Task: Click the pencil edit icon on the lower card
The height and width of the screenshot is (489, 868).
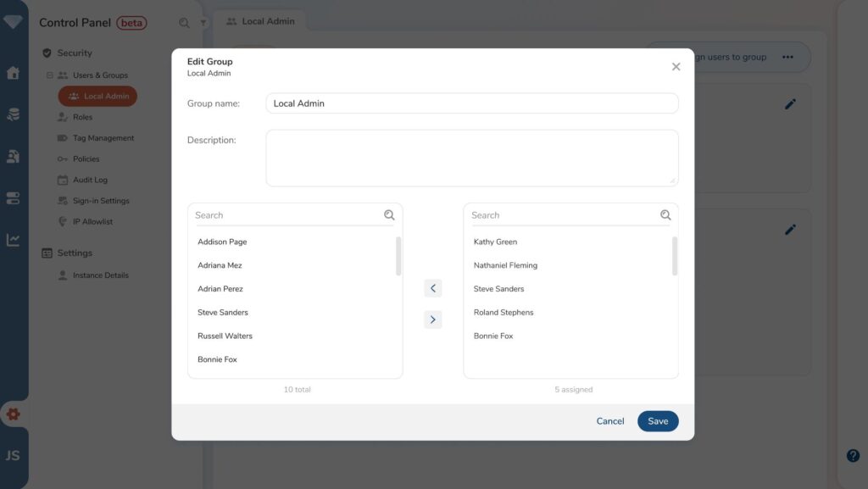Action: pyautogui.click(x=790, y=229)
